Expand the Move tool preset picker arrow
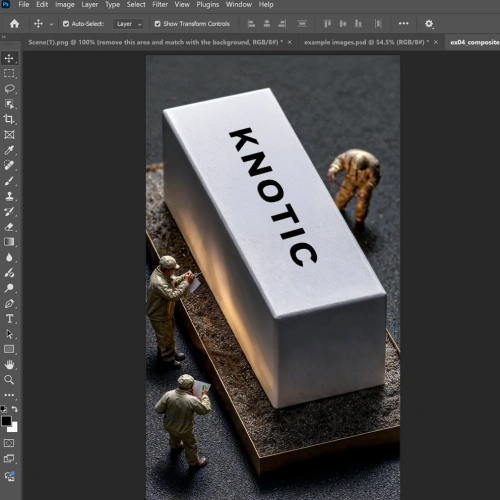Screen dimensions: 500x500 pos(51,24)
